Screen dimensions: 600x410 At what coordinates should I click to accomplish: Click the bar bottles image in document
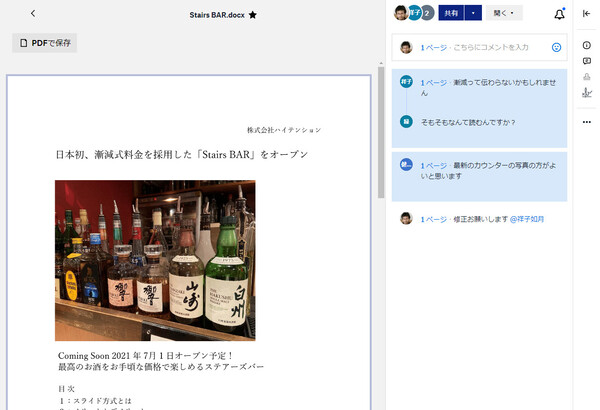155,260
